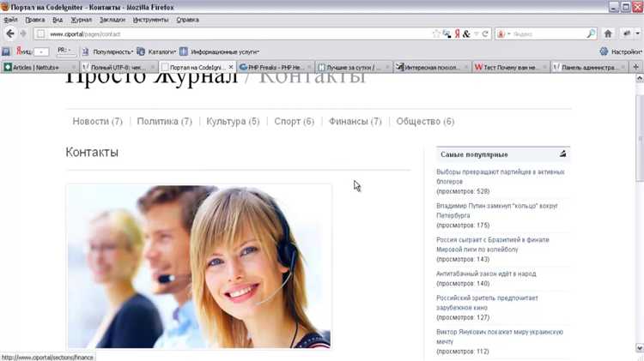644x361 pixels.
Task: Open the Инструменты menu
Action: (x=151, y=20)
